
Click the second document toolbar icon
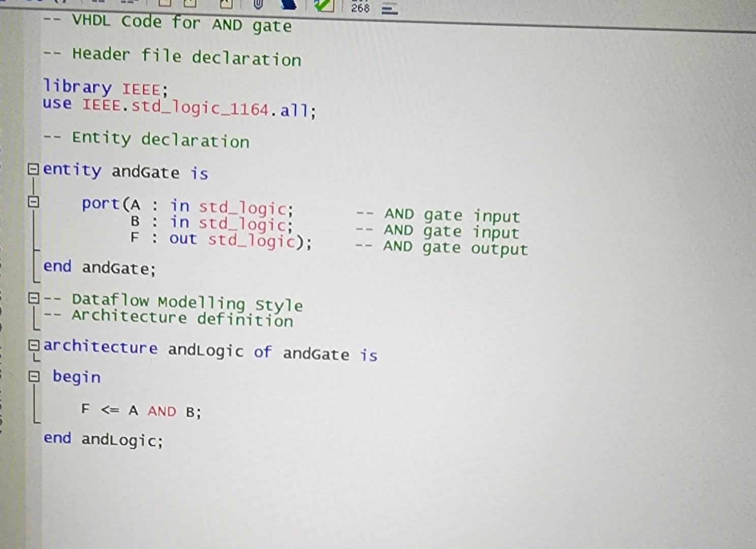click(191, 4)
